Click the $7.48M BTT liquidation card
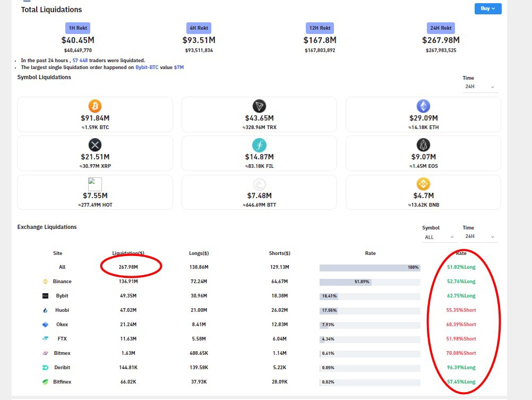Viewport: 532px width, 400px height. 259,192
